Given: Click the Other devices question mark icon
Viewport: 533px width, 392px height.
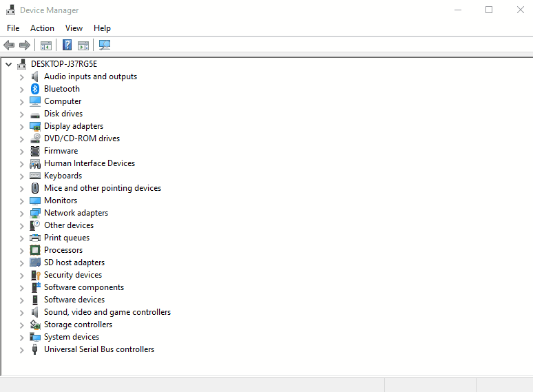Looking at the screenshot, I should pos(35,225).
